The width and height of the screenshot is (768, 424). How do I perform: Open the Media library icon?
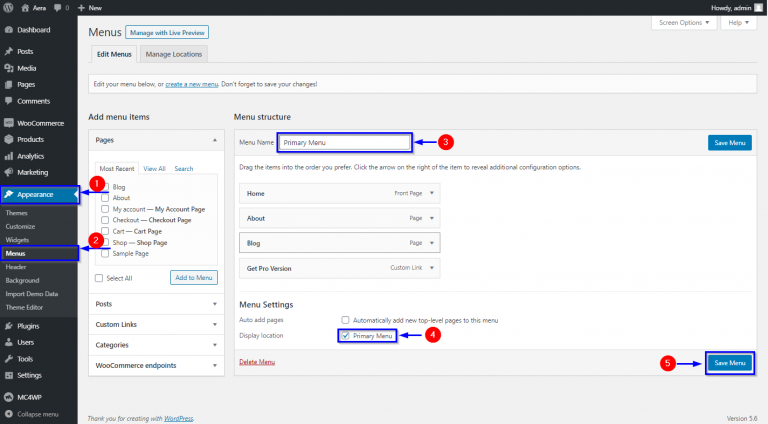click(9, 68)
